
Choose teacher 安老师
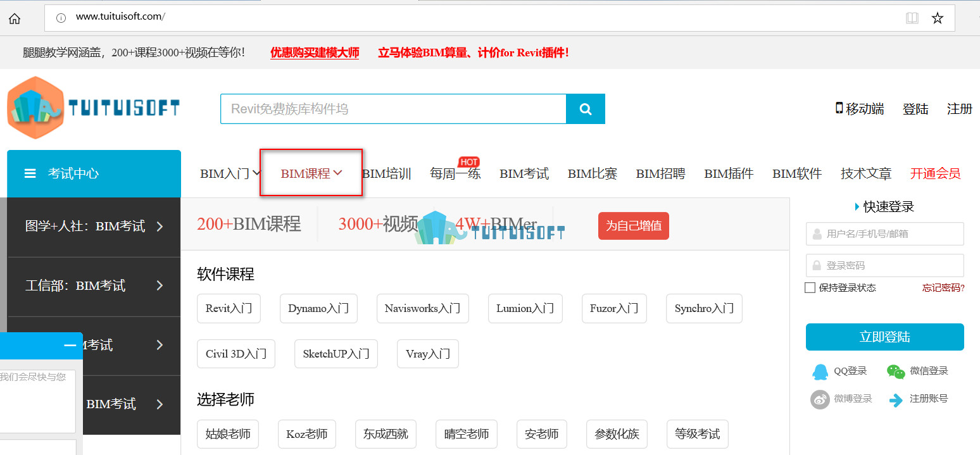[x=542, y=434]
